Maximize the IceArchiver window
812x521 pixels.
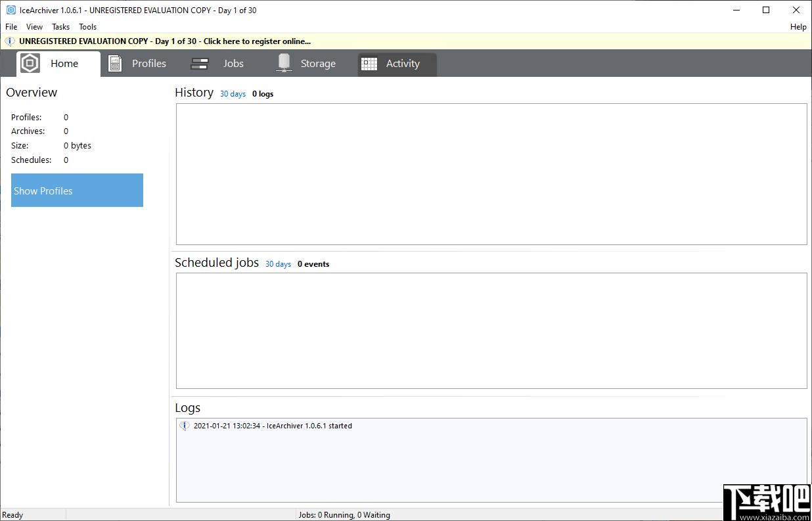[766, 10]
